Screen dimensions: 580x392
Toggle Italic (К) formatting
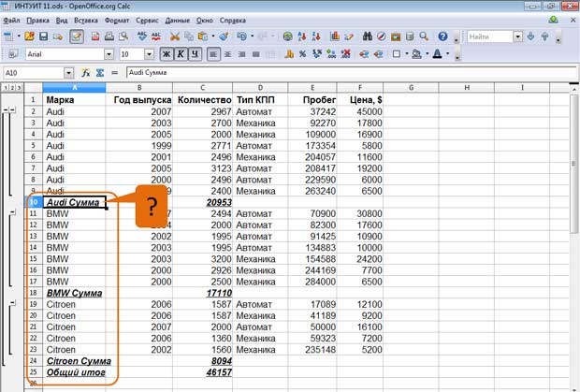(x=181, y=54)
